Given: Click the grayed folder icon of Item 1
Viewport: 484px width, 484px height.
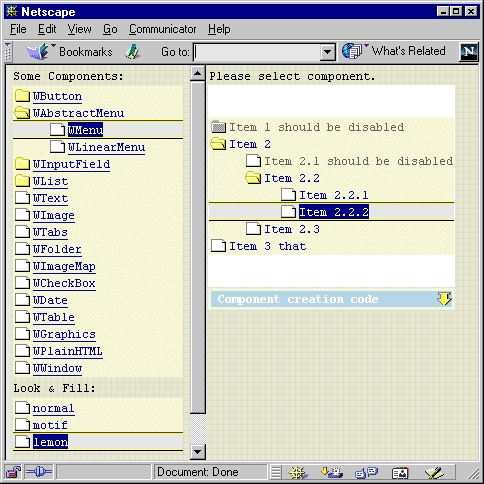Looking at the screenshot, I should point(218,127).
